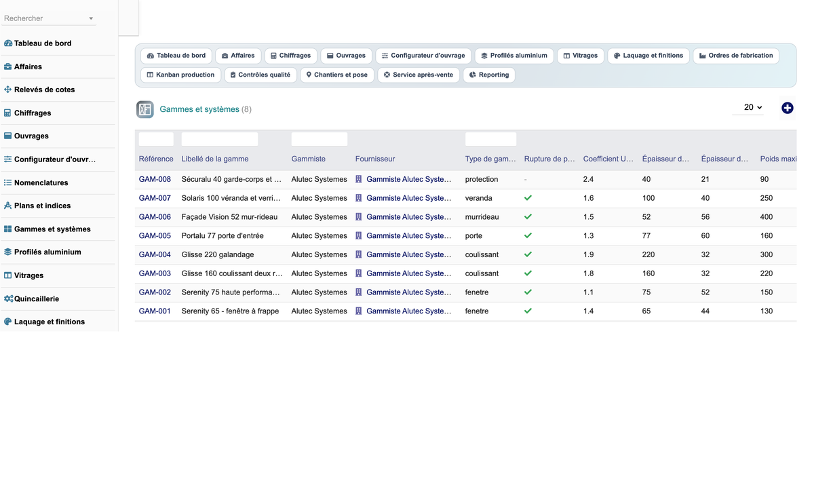Sort by the Coefficient U column header
Screen dimensions: 814x504
point(608,159)
